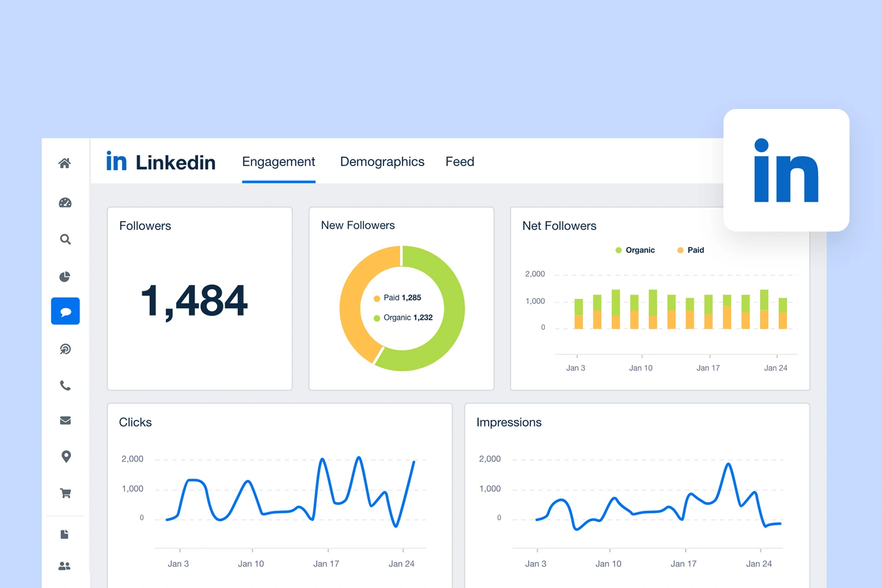This screenshot has width=882, height=588.
Task: Click the Clicks chart title
Action: pos(135,422)
